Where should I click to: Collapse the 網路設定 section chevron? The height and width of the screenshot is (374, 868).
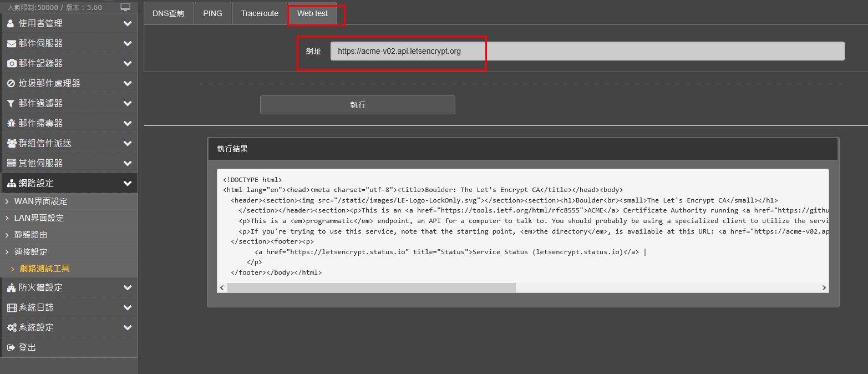pos(128,183)
